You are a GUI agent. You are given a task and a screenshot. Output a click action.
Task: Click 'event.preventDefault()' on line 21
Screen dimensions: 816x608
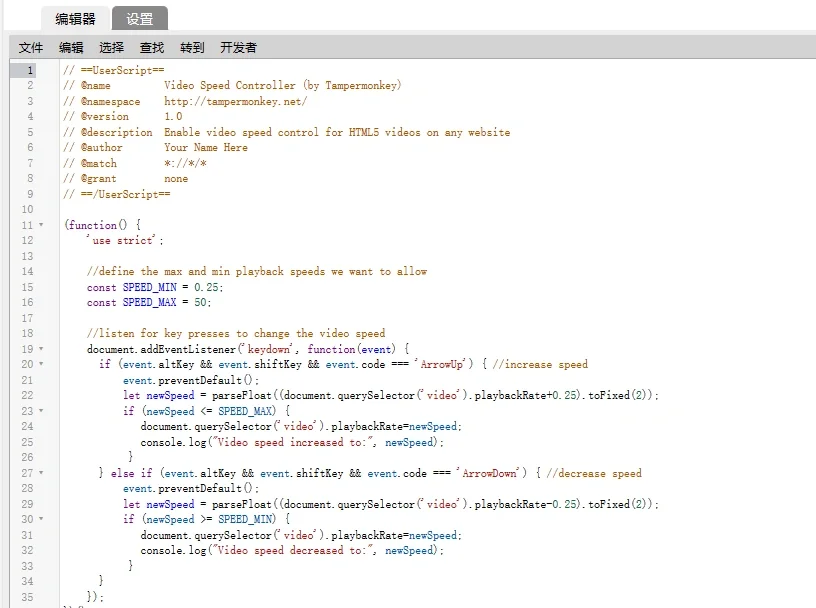pos(190,381)
